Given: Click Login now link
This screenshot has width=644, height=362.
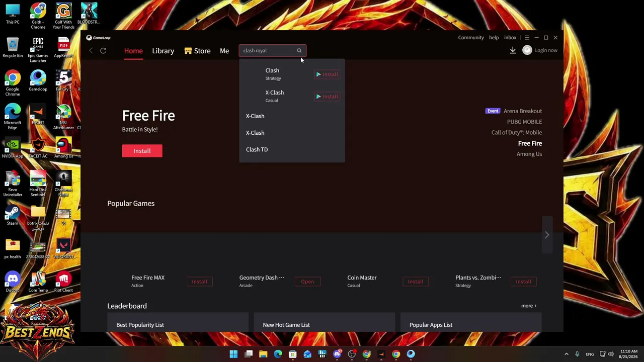Looking at the screenshot, I should (x=546, y=50).
